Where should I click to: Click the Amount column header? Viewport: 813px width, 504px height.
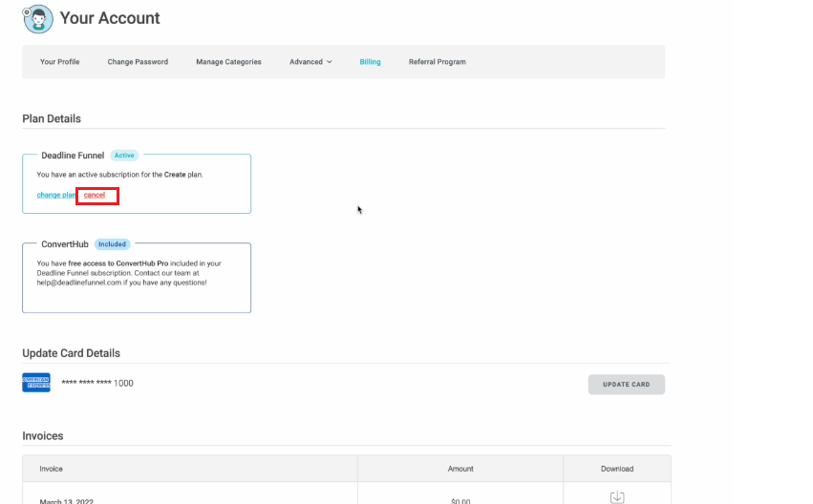[x=460, y=469]
